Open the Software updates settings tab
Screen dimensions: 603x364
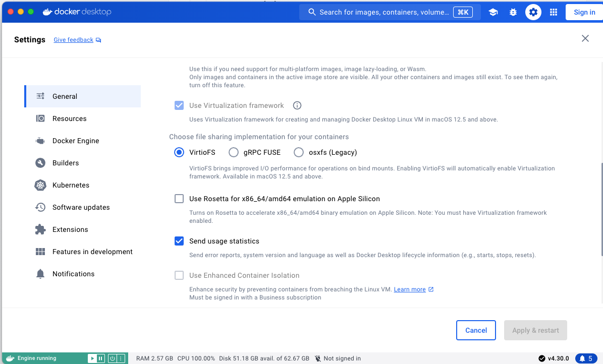(83, 207)
